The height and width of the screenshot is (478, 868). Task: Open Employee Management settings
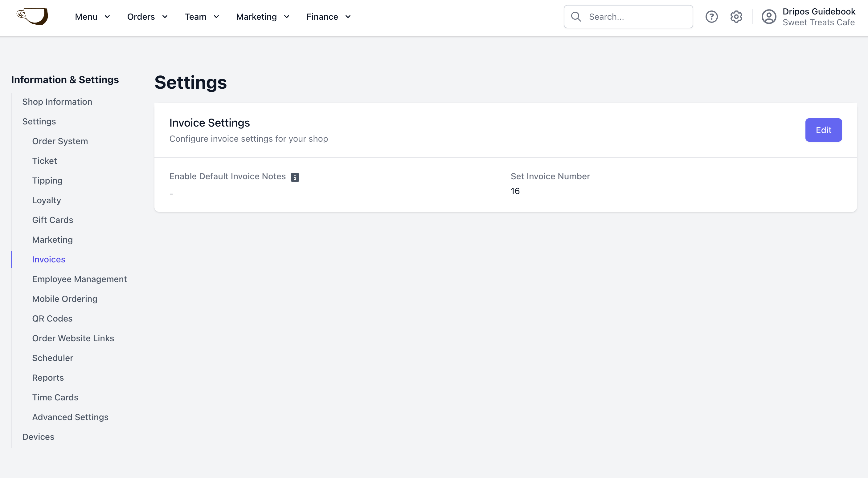[x=80, y=279]
